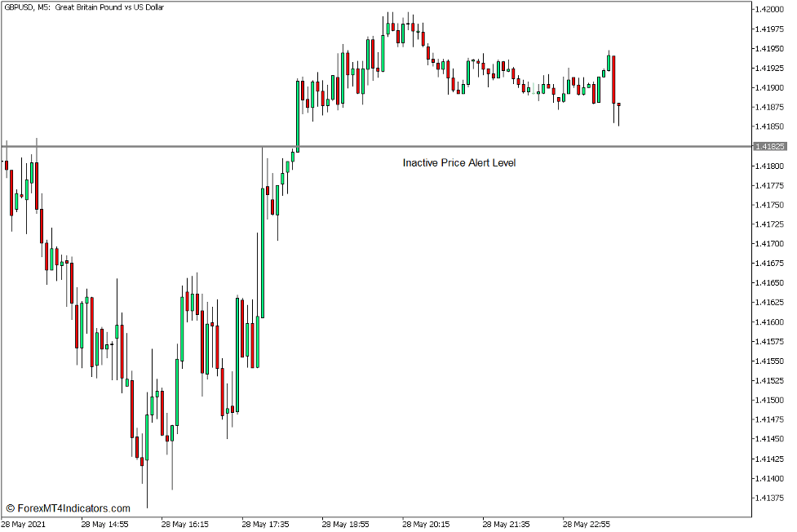The height and width of the screenshot is (532, 797).
Task: Select the Inactive Price Alert Level text
Action: click(x=458, y=162)
